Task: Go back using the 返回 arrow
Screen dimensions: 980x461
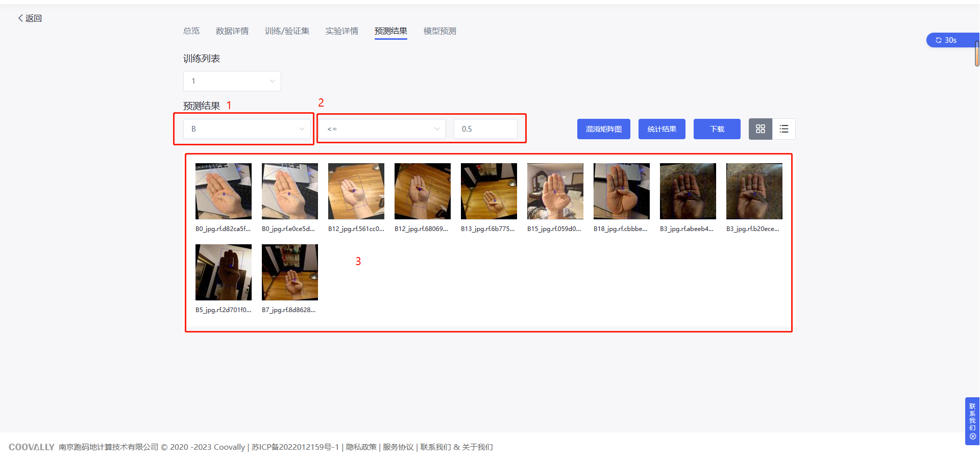Action: tap(30, 18)
